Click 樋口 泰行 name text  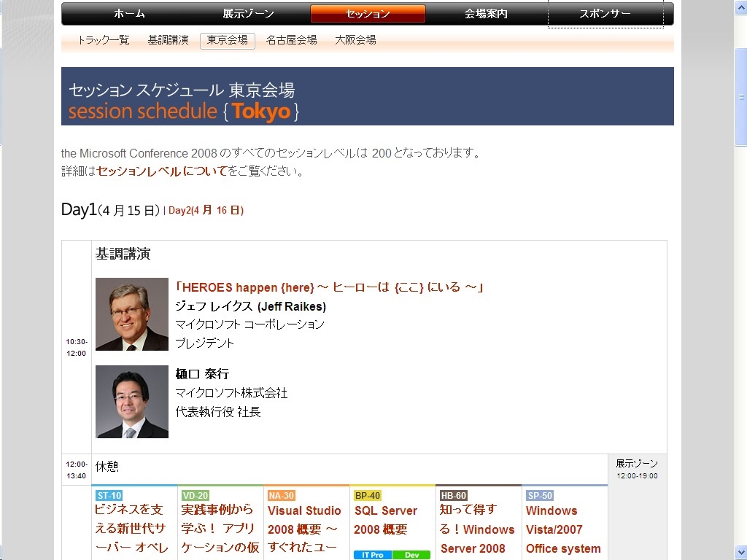(202, 374)
